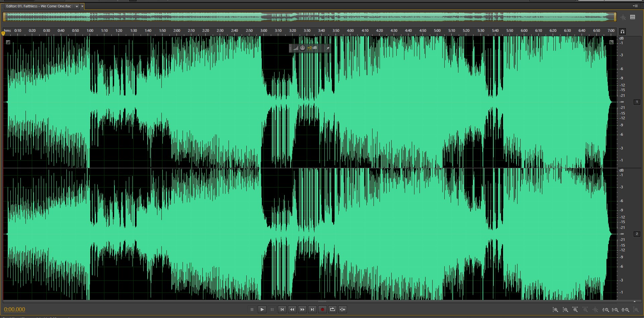644x318 pixels.
Task: Click the fade-in handle at waveform start
Action: point(8,42)
